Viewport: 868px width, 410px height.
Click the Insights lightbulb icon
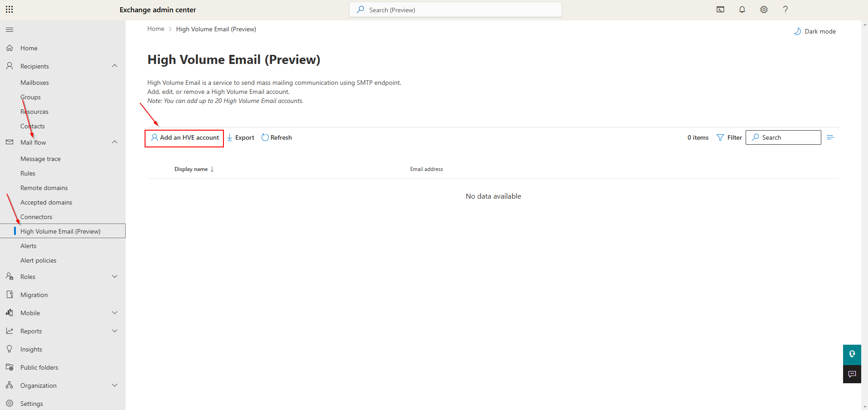point(10,349)
